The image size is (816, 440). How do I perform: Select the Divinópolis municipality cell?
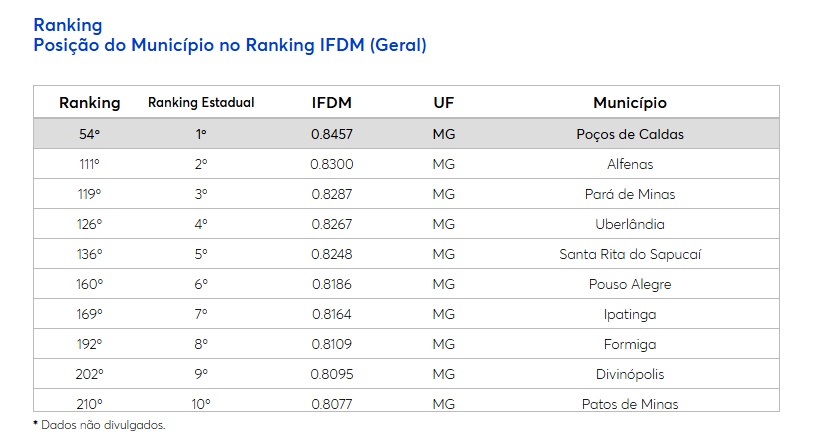coord(630,374)
